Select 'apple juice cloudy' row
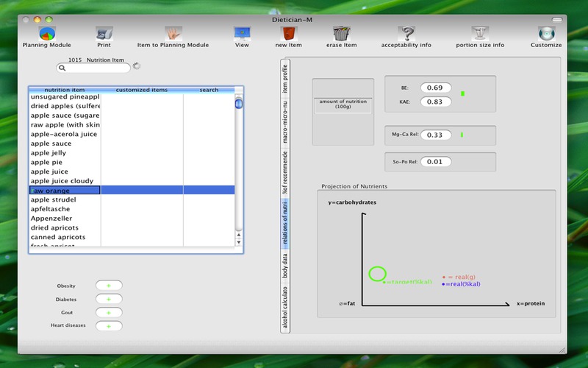Image resolution: width=588 pixels, height=368 pixels. click(x=132, y=181)
